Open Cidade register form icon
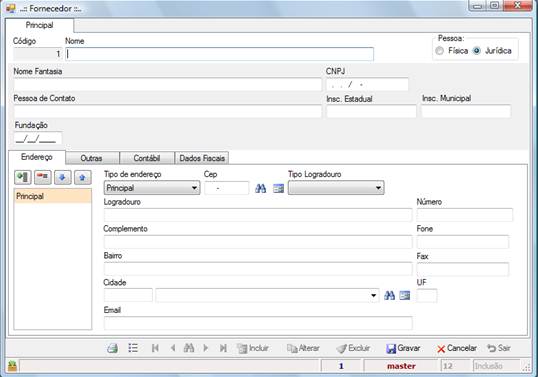The image size is (538, 377). coord(405,295)
